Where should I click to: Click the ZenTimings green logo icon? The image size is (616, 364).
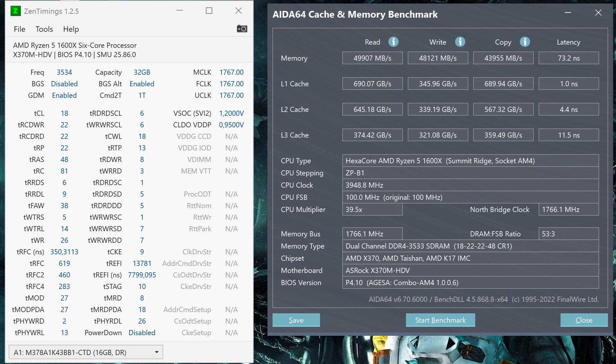15,11
